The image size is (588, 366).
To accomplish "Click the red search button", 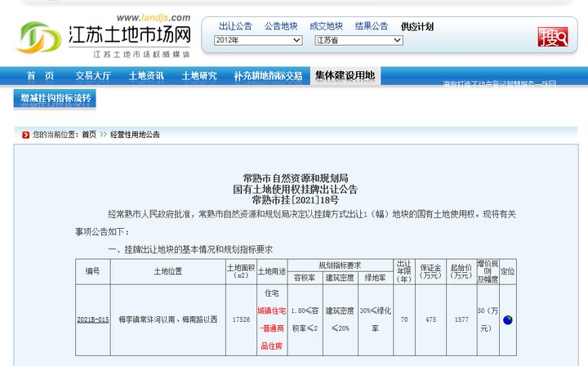I will coord(553,37).
